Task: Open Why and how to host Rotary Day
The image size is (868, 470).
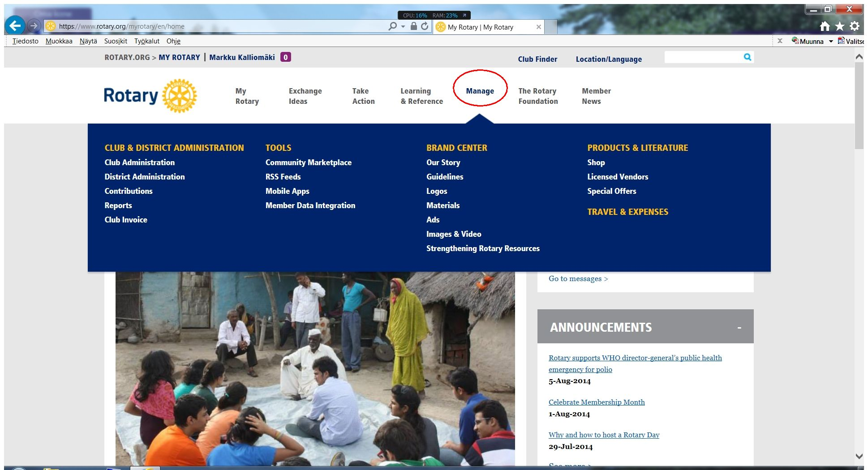Action: [604, 435]
